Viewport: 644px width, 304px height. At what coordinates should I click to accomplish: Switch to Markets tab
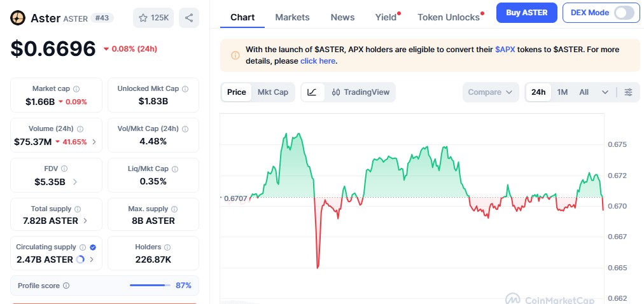[x=293, y=17]
